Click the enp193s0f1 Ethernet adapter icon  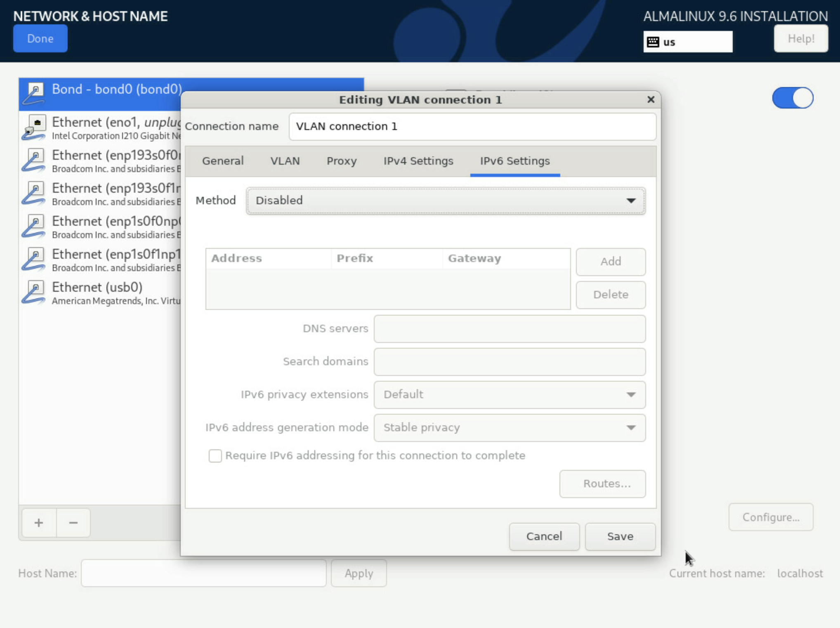click(x=34, y=193)
